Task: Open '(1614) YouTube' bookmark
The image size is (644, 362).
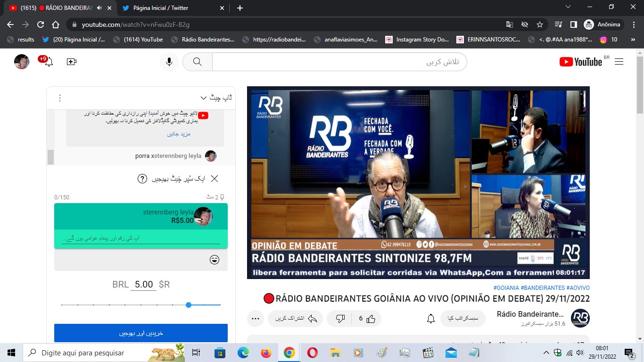Action: click(138, 40)
